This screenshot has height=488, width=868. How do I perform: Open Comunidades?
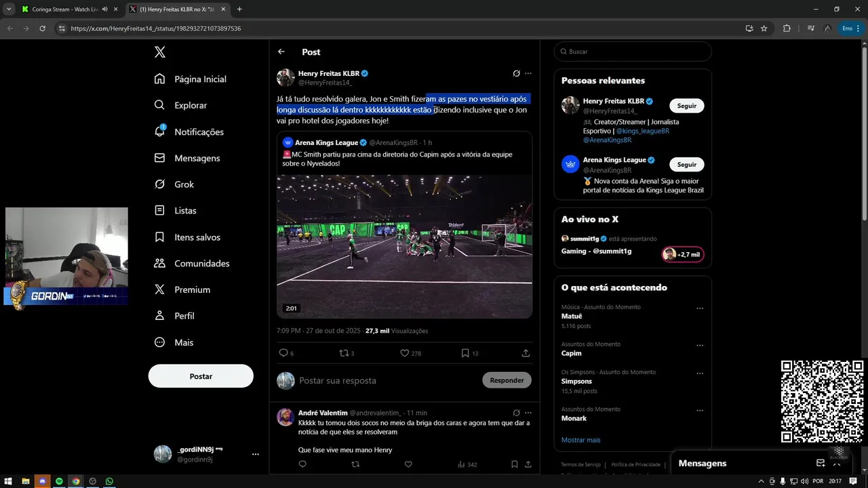(x=192, y=263)
